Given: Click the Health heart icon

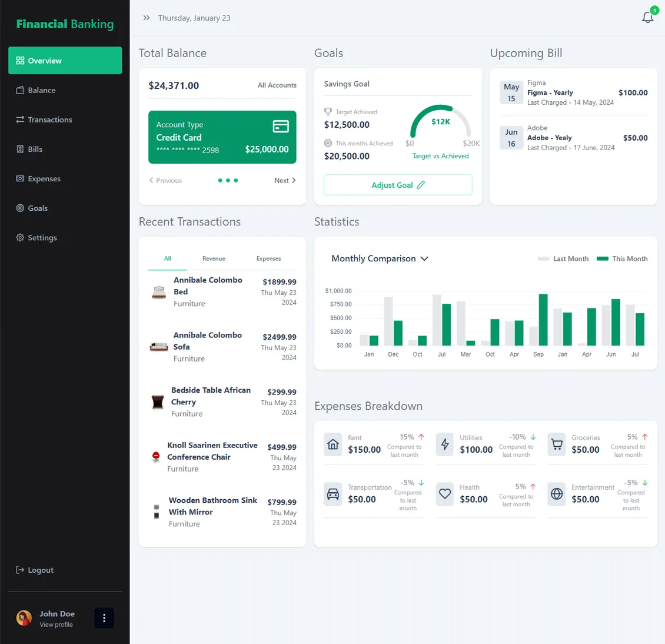Looking at the screenshot, I should [444, 494].
